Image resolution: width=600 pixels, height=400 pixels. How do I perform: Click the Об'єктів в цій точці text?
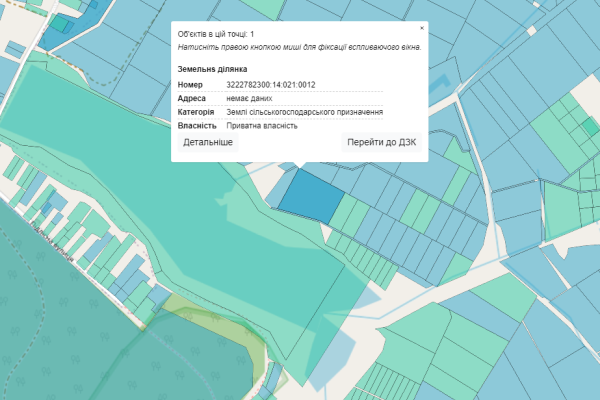pyautogui.click(x=222, y=34)
